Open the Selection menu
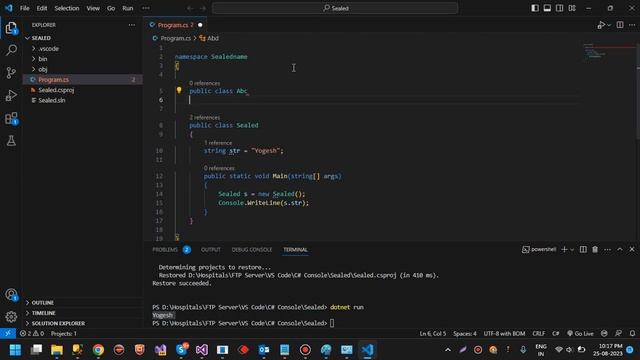Image resolution: width=640 pixels, height=360 pixels. point(67,8)
